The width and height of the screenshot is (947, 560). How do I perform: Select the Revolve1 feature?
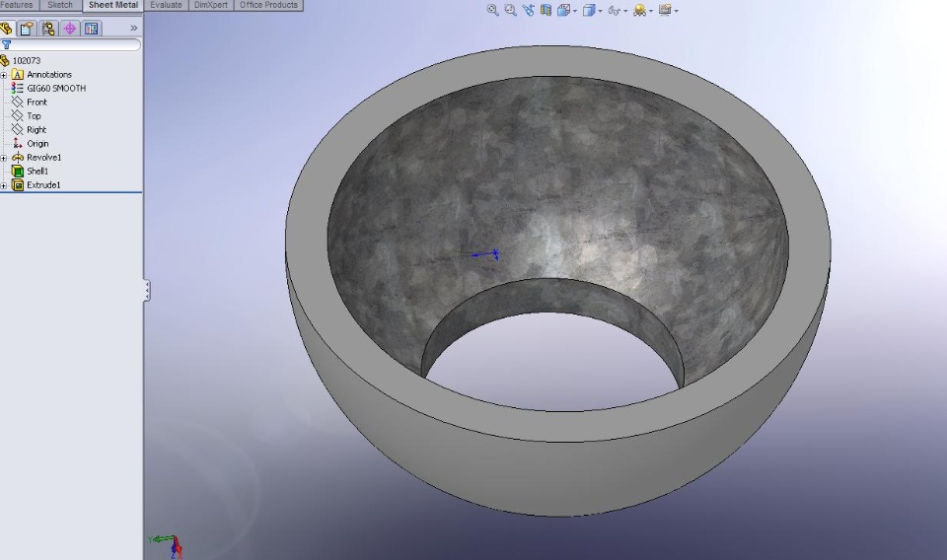click(44, 158)
